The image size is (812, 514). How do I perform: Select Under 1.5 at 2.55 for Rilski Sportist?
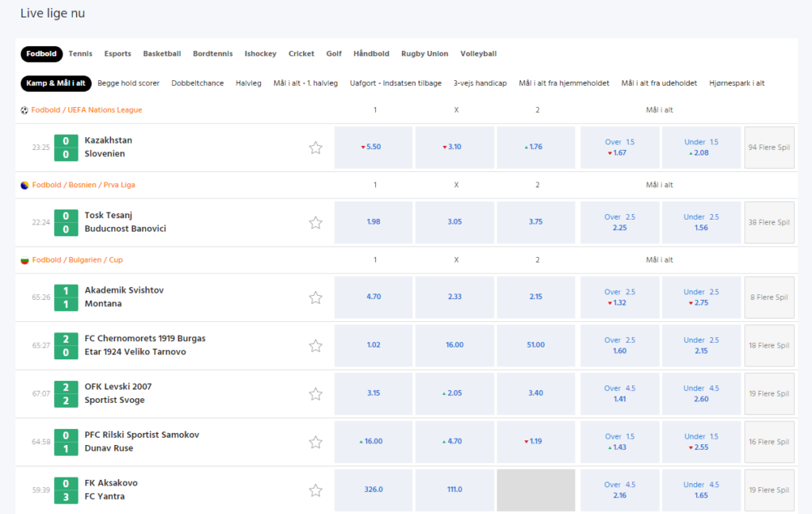click(701, 442)
